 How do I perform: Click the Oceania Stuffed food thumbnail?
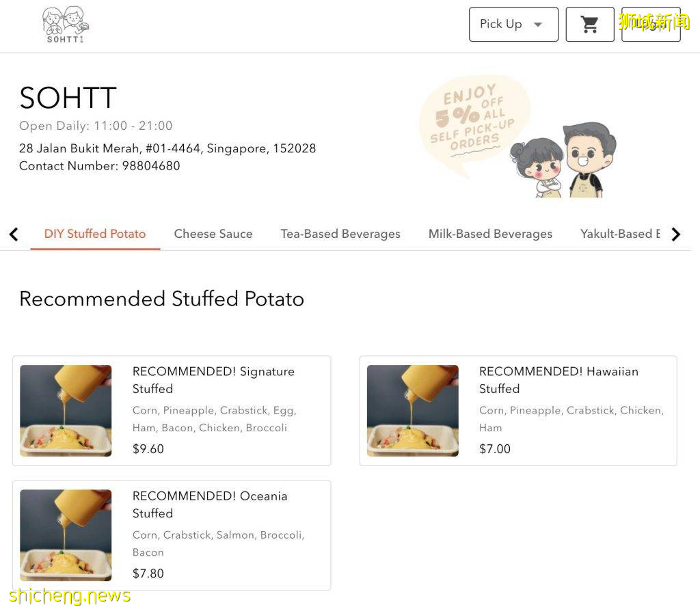click(x=66, y=534)
